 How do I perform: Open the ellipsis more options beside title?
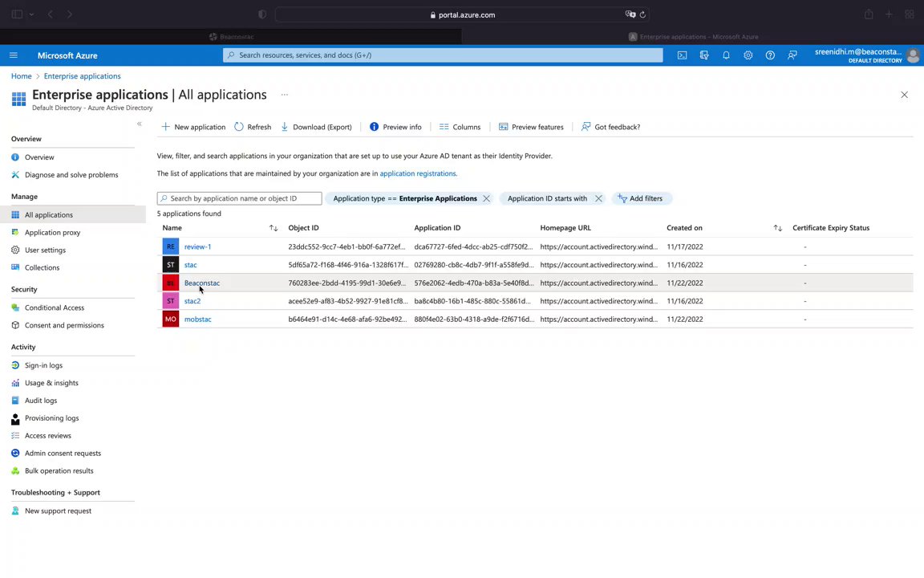pyautogui.click(x=285, y=95)
